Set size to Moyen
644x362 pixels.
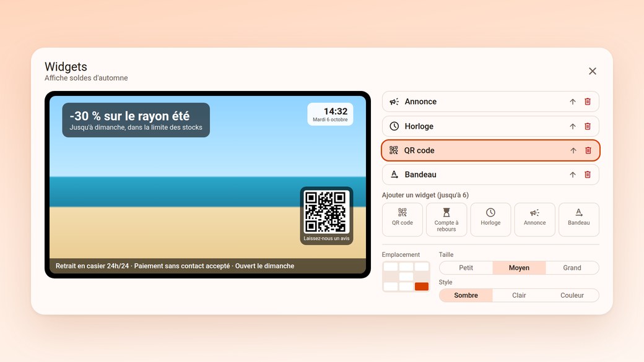pos(519,268)
